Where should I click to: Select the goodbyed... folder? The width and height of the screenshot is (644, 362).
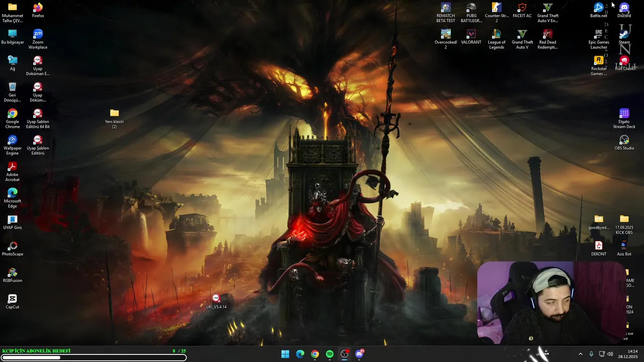[599, 222]
